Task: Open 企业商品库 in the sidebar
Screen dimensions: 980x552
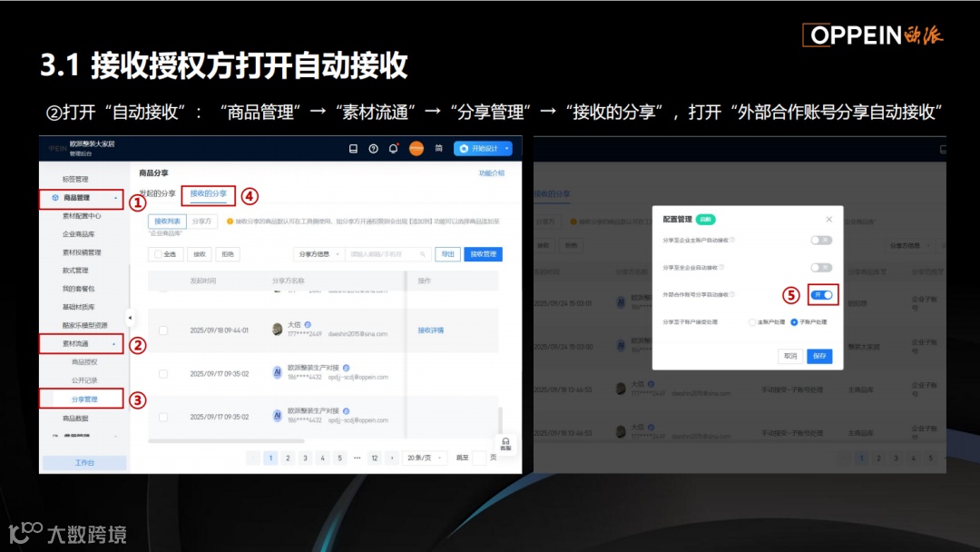Action: click(x=78, y=234)
